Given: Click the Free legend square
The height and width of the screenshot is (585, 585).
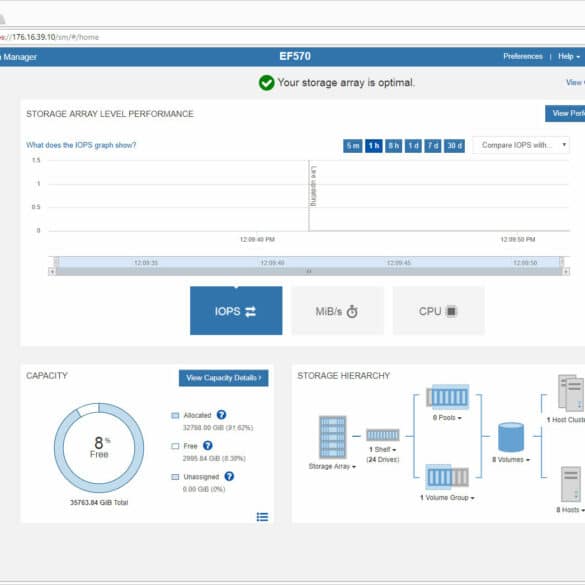Looking at the screenshot, I should pos(175,446).
